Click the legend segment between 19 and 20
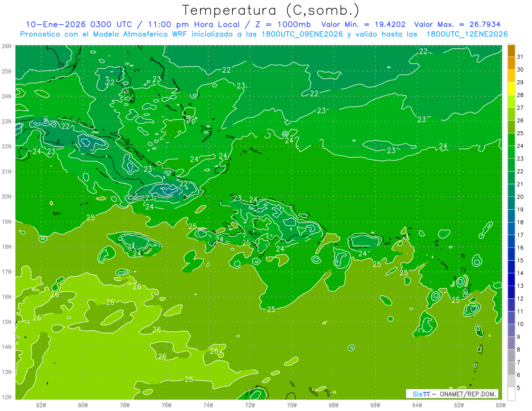Image resolution: width=532 pixels, height=411 pixels. [511, 204]
